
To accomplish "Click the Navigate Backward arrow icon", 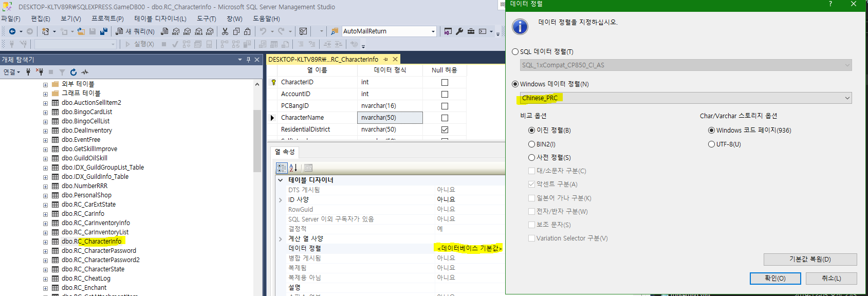I will tap(12, 31).
